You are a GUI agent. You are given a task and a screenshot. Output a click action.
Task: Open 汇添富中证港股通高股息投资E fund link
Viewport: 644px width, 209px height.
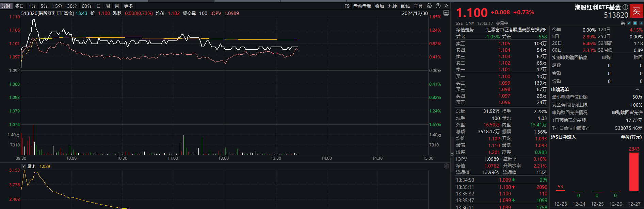pyautogui.click(x=516, y=30)
